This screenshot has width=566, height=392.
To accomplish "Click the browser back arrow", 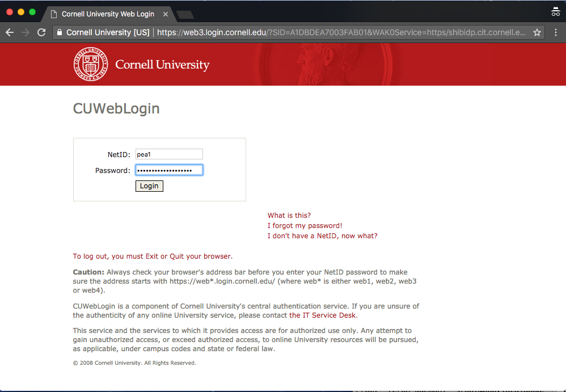I will (10, 32).
